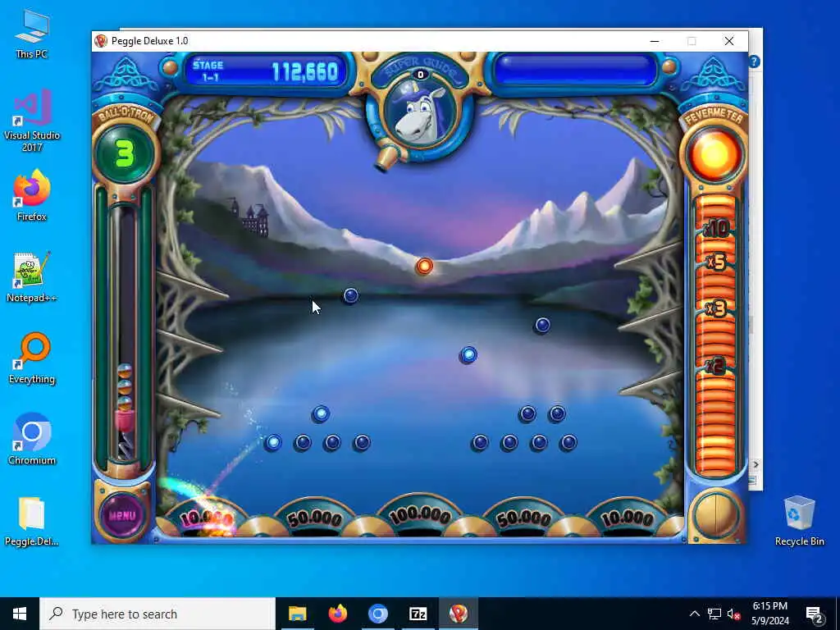The image size is (840, 630).
Task: Click the scroll right arrow in the background window
Action: (756, 464)
